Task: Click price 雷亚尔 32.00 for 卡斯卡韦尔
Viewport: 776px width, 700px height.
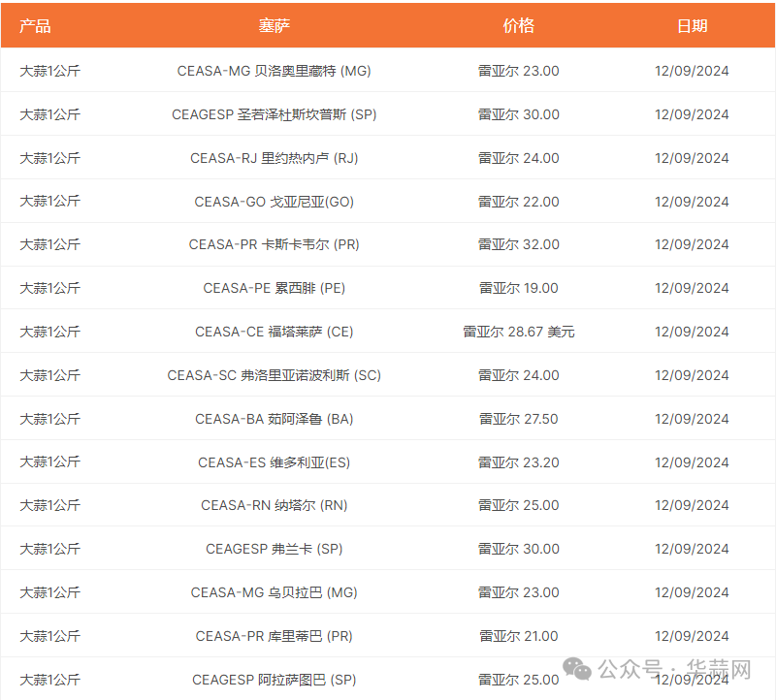Action: tap(519, 244)
